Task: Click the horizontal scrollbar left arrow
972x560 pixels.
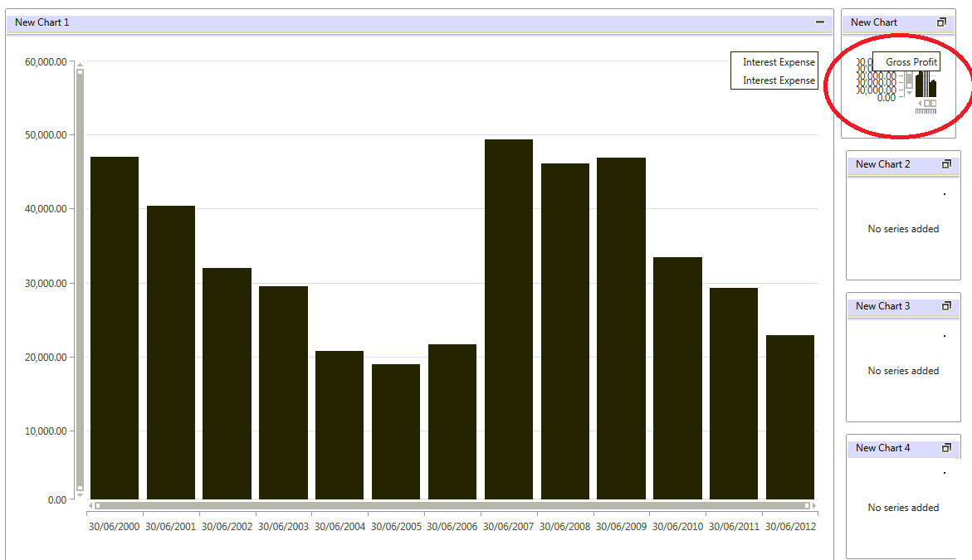Action: [x=90, y=506]
